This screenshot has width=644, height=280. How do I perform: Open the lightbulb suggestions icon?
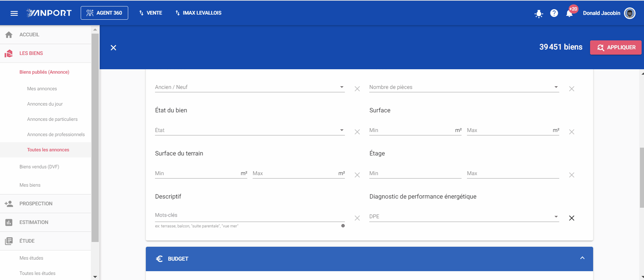point(539,14)
